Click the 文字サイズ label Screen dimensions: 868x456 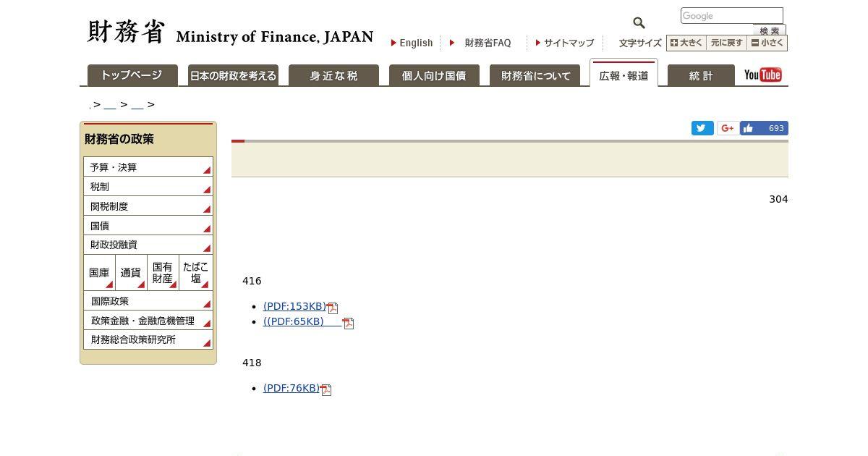[640, 43]
